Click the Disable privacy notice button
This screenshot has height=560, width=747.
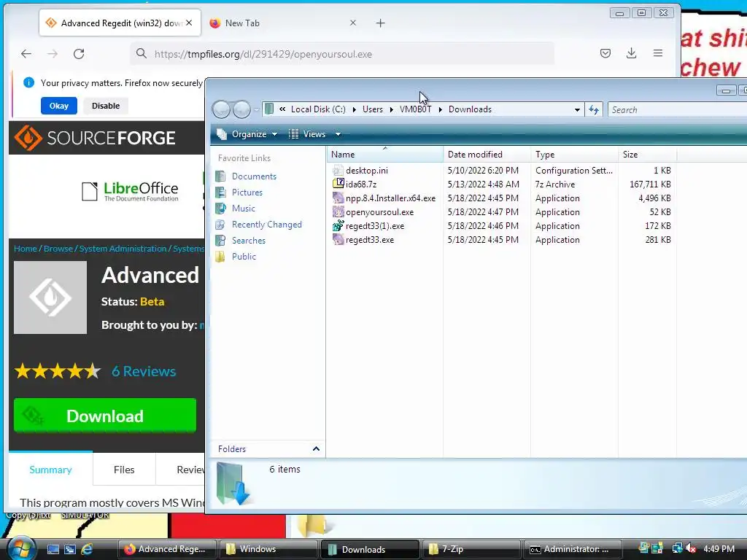tap(106, 106)
